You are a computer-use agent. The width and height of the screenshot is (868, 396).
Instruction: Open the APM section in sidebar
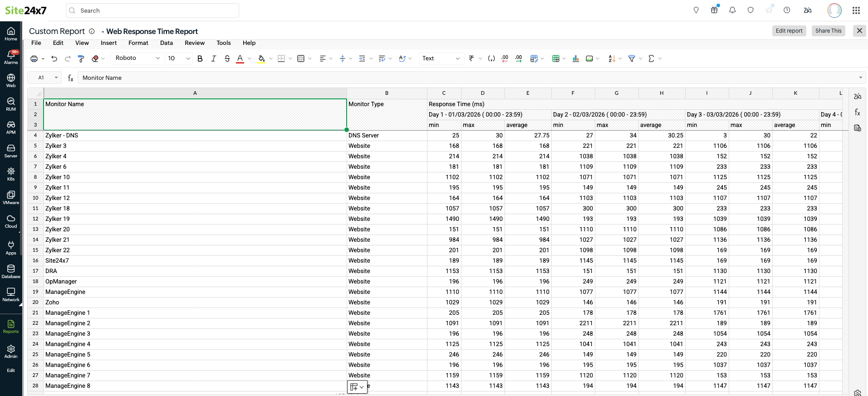coord(11,127)
